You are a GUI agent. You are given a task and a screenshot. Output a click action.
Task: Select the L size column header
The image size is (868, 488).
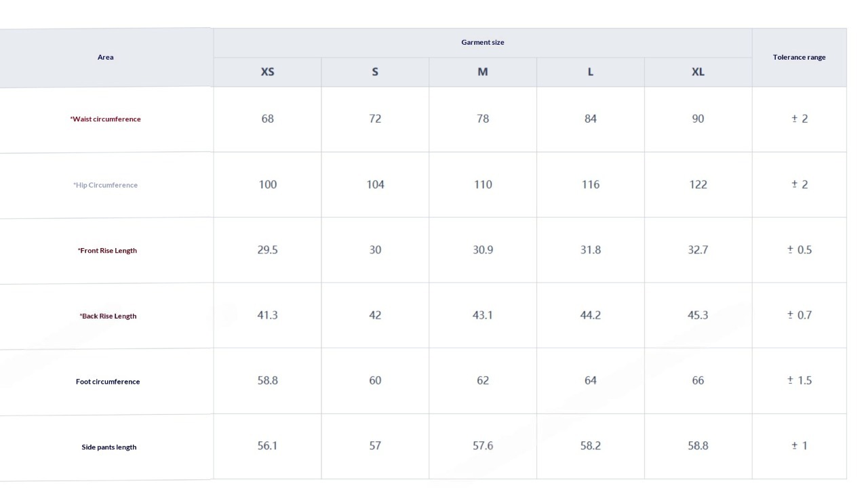coord(590,72)
